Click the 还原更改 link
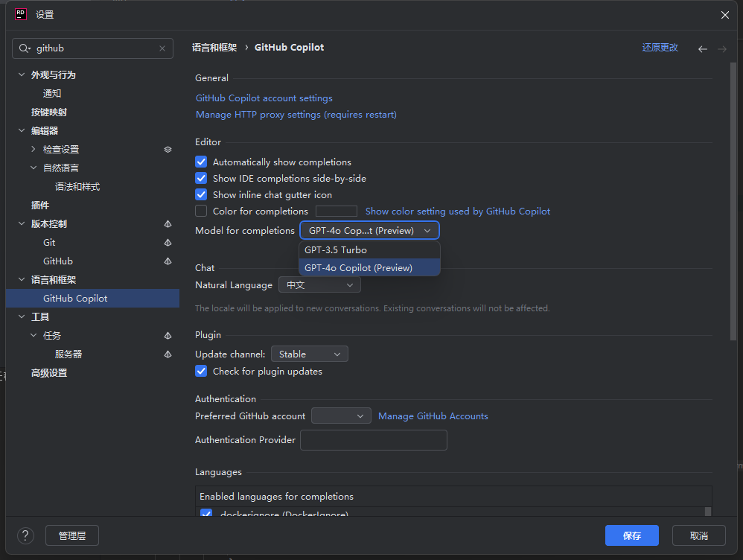743x560 pixels. [660, 48]
